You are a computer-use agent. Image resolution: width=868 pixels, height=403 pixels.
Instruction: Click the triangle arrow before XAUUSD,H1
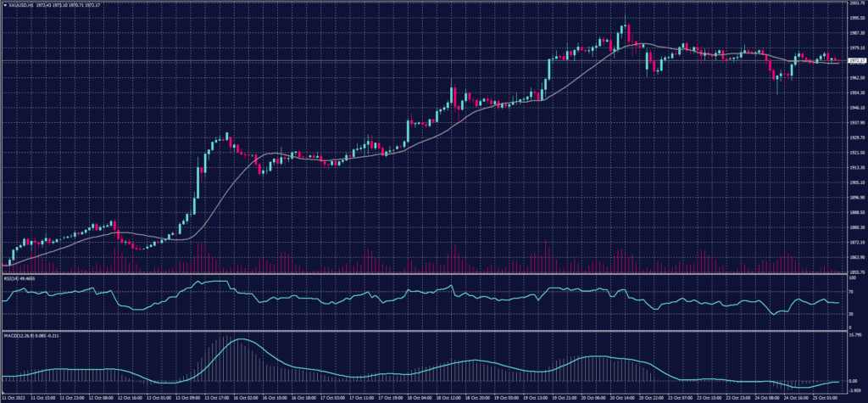coord(5,4)
